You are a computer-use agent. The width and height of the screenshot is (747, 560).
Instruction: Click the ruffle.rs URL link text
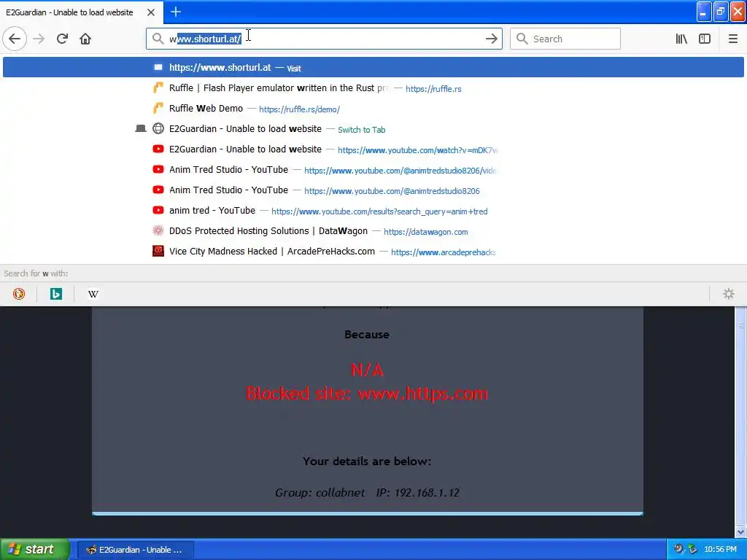(x=433, y=88)
